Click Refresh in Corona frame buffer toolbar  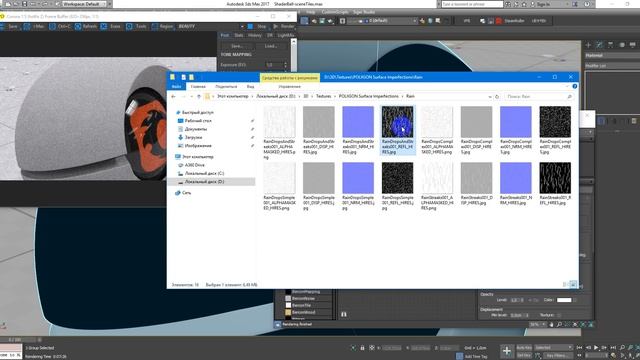point(86,27)
